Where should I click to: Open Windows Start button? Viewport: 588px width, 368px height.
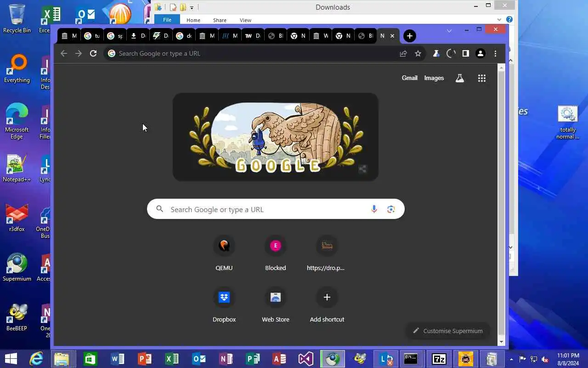pyautogui.click(x=11, y=359)
